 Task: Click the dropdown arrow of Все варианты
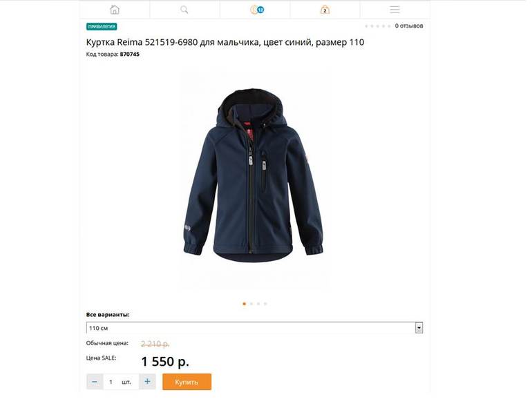coord(419,328)
